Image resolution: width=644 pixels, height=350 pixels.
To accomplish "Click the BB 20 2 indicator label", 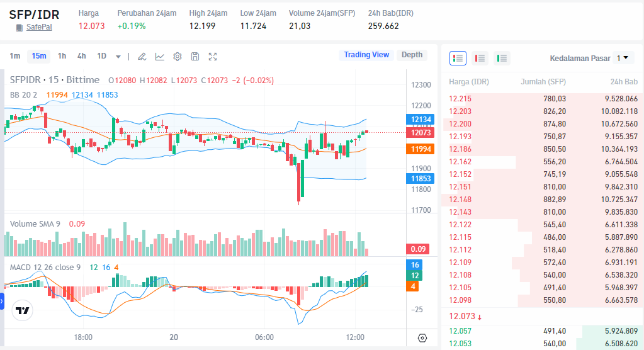I will (x=23, y=95).
